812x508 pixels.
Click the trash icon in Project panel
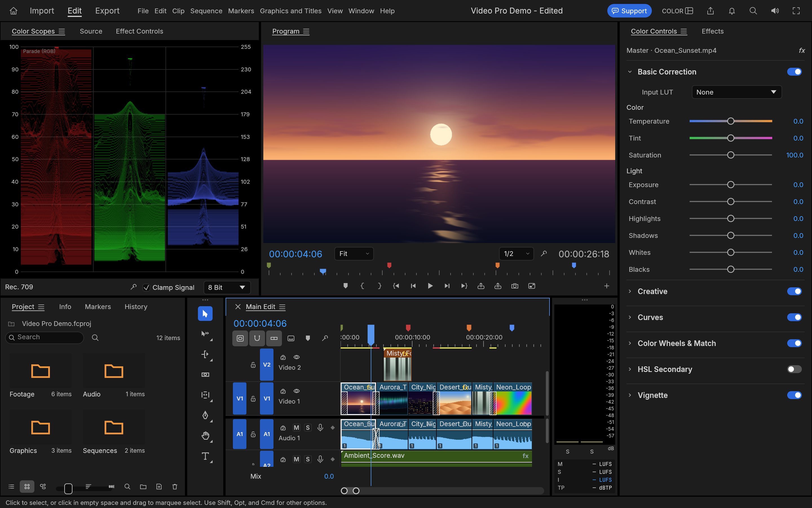point(175,487)
